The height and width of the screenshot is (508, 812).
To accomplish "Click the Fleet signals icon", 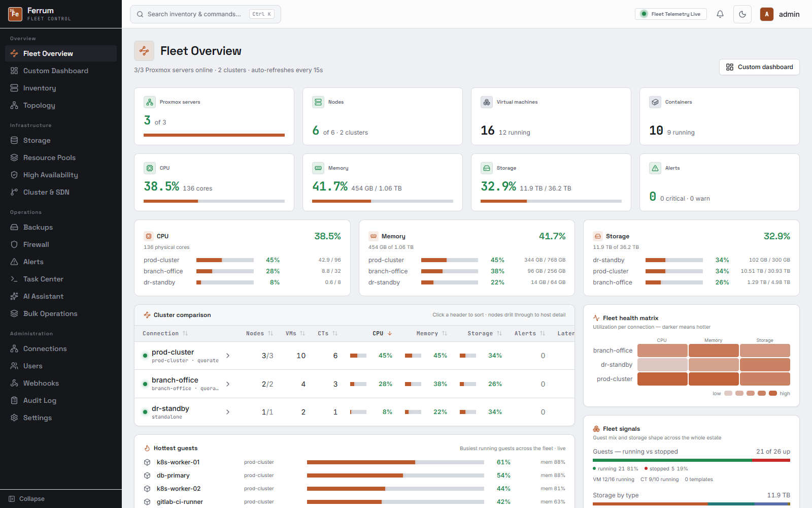I will point(596,429).
